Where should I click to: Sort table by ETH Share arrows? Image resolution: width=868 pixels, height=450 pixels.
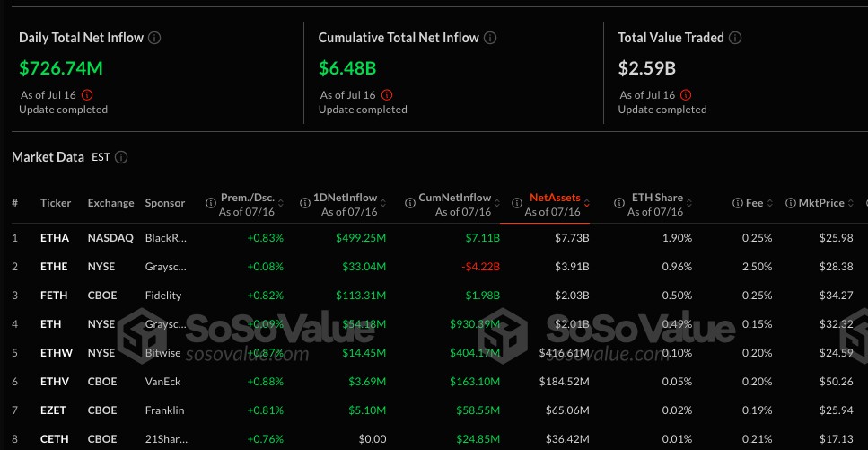[x=689, y=203]
